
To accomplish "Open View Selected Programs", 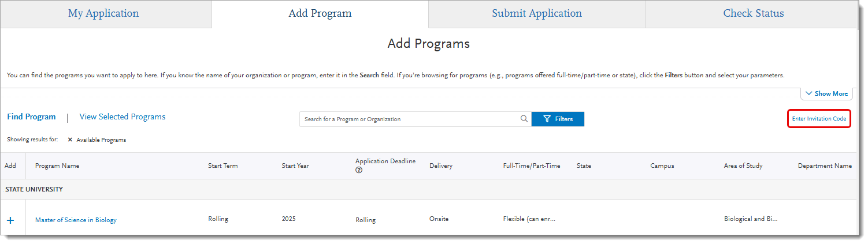I will pos(123,117).
